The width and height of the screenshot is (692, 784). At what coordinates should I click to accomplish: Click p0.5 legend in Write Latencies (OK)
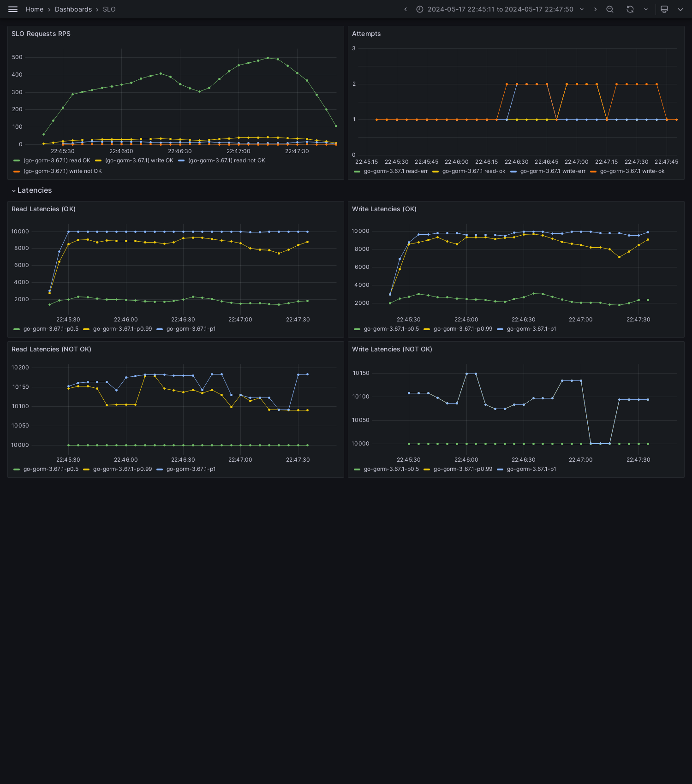391,329
